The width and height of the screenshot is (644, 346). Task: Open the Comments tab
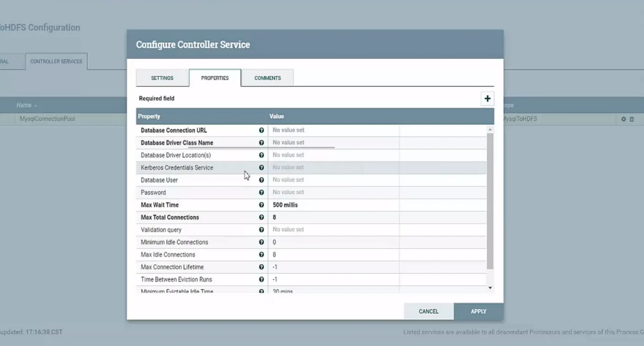coord(267,78)
